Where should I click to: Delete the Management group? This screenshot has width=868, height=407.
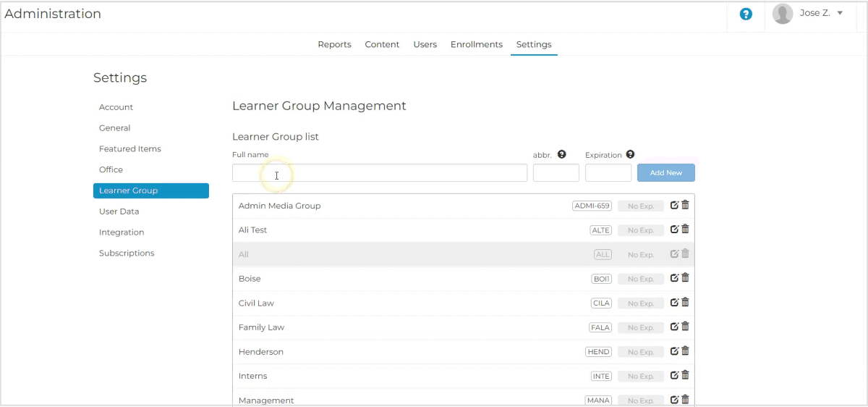[x=685, y=400]
